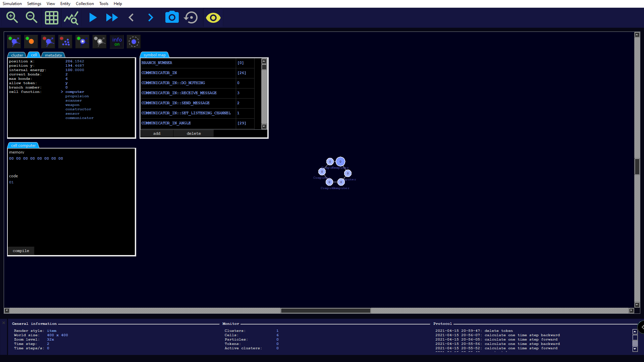Click the add token icon
Viewport: 644px width, 362px height.
[82, 42]
